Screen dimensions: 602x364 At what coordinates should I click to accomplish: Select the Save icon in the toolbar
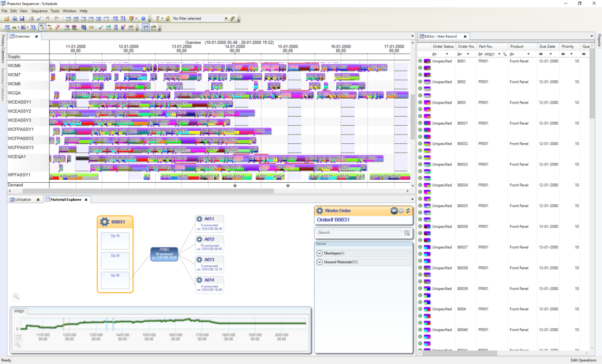click(x=21, y=18)
